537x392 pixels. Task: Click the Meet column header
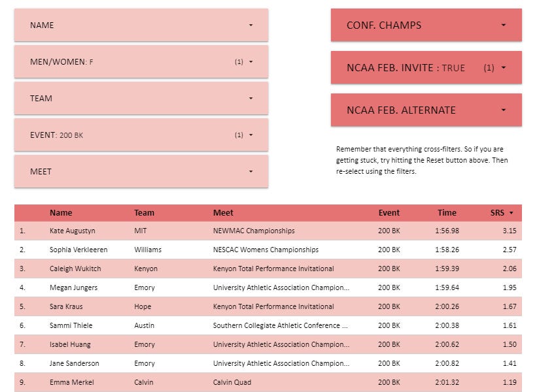(223, 212)
